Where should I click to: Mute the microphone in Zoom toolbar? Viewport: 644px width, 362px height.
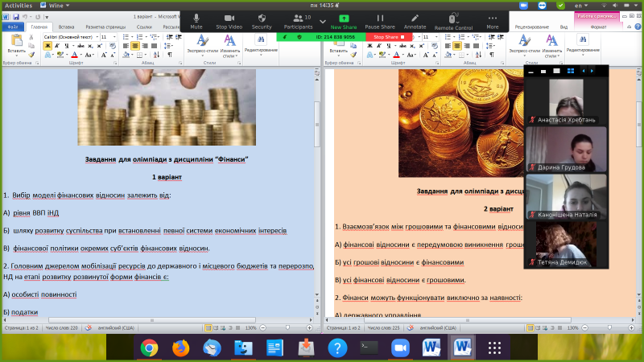click(x=196, y=22)
